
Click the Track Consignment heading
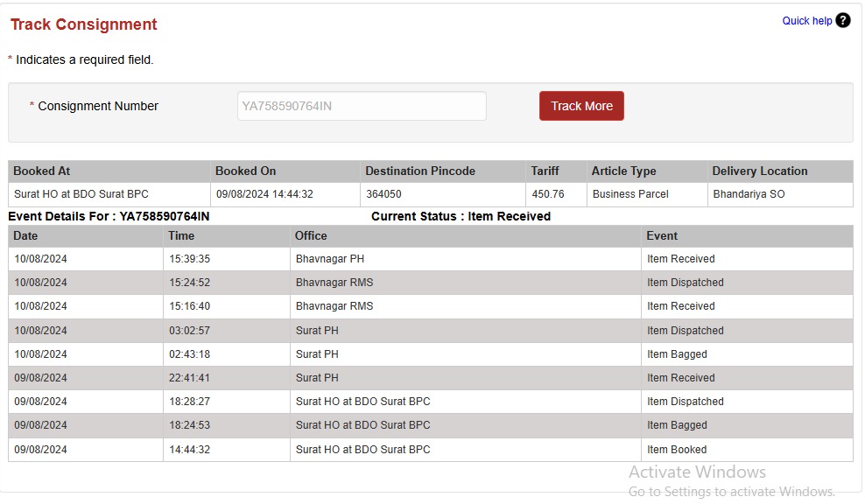(x=84, y=24)
